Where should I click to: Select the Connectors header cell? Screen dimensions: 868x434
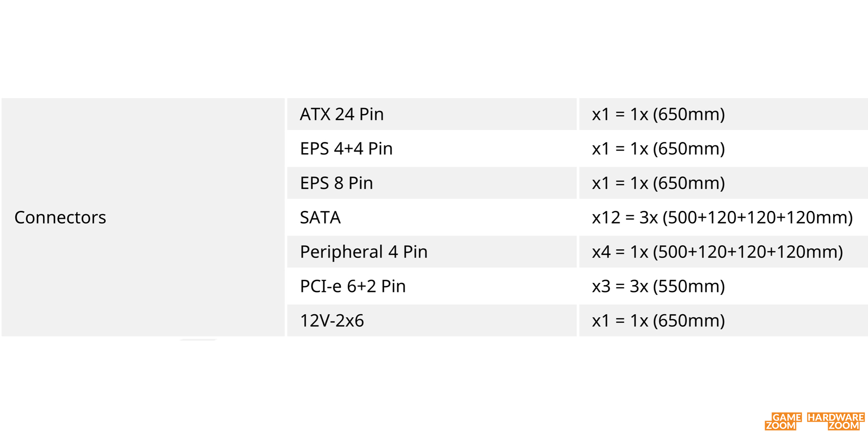tap(143, 217)
